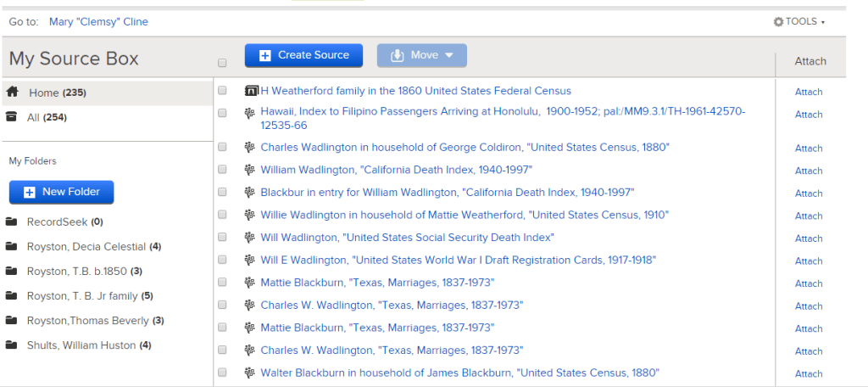Click the All archive box icon
This screenshot has height=387, width=868.
click(x=11, y=117)
